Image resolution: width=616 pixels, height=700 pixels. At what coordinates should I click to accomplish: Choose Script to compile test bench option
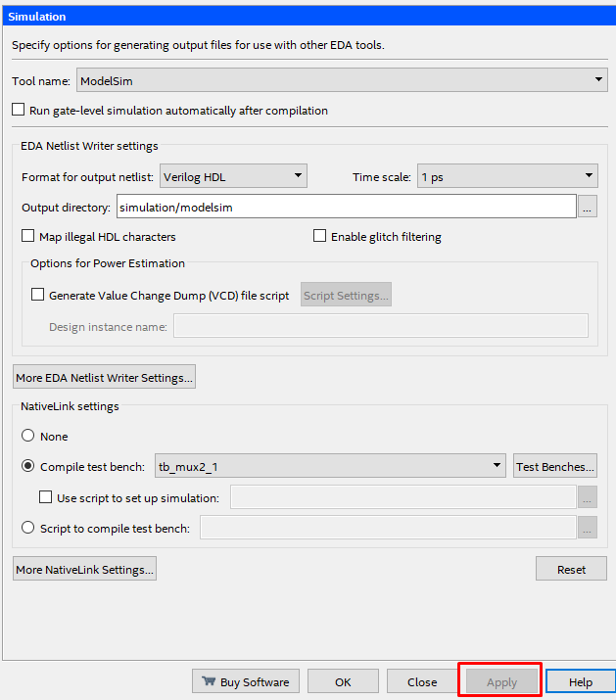click(x=28, y=527)
